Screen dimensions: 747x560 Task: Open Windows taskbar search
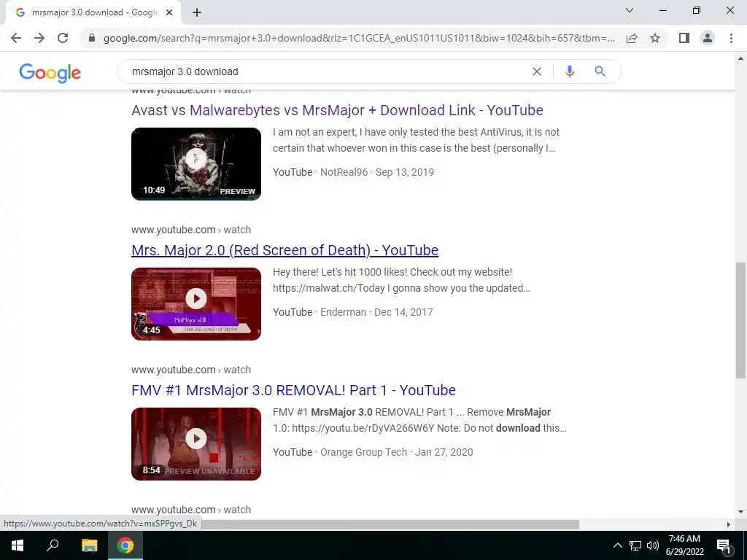point(53,545)
